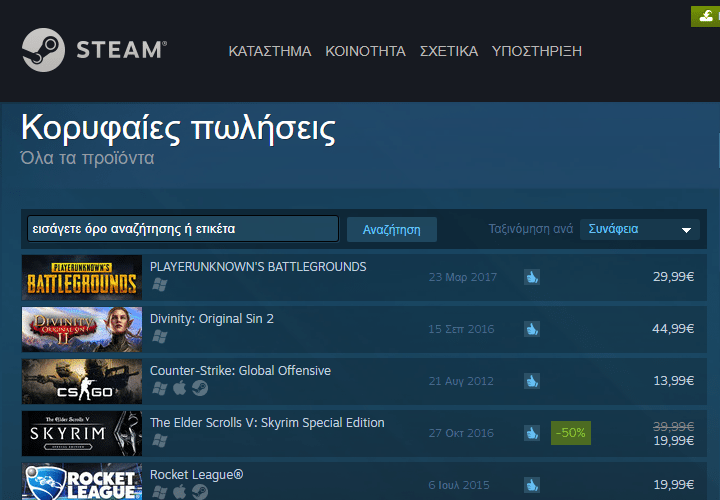Click SteamOS icon under Counter-Strike: Global Offensive
The image size is (720, 500).
tap(200, 388)
